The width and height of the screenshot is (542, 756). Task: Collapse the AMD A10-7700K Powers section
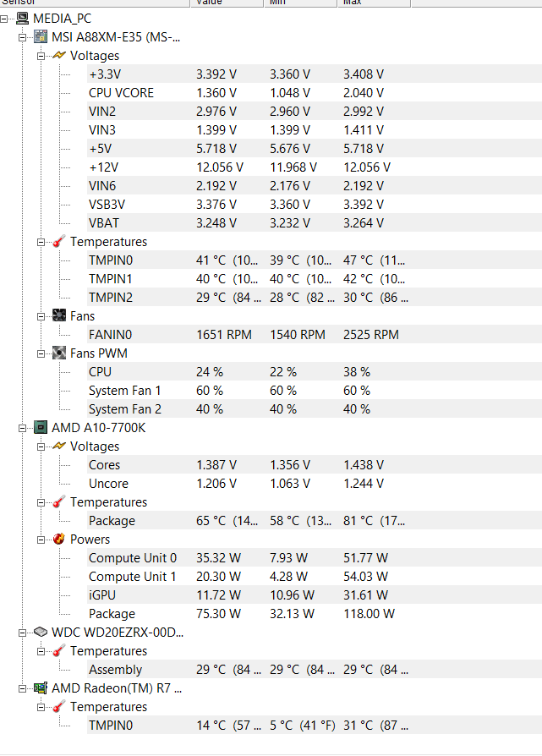(x=41, y=540)
